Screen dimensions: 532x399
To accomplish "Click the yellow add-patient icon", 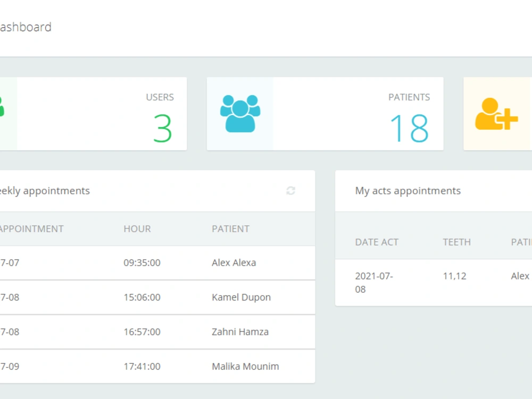I will click(496, 114).
